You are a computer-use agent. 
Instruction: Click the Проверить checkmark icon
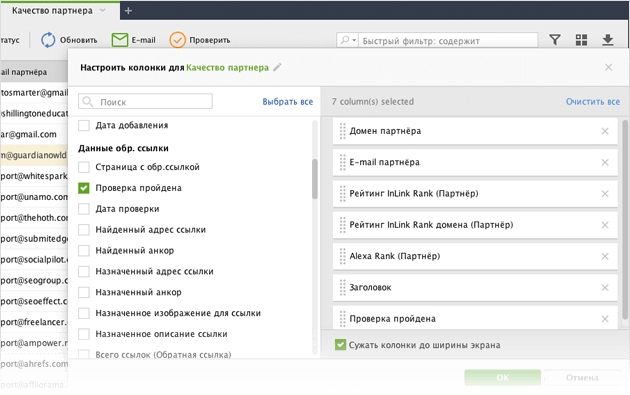click(x=177, y=40)
